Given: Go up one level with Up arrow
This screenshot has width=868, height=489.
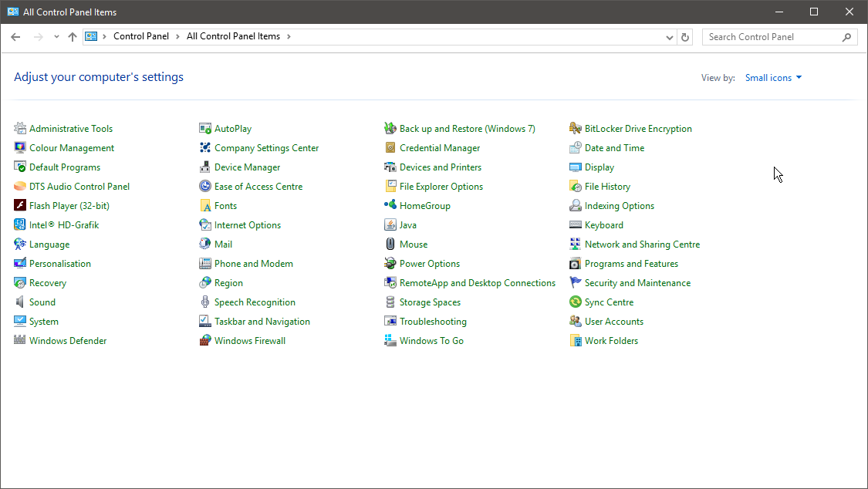Looking at the screenshot, I should pyautogui.click(x=73, y=37).
